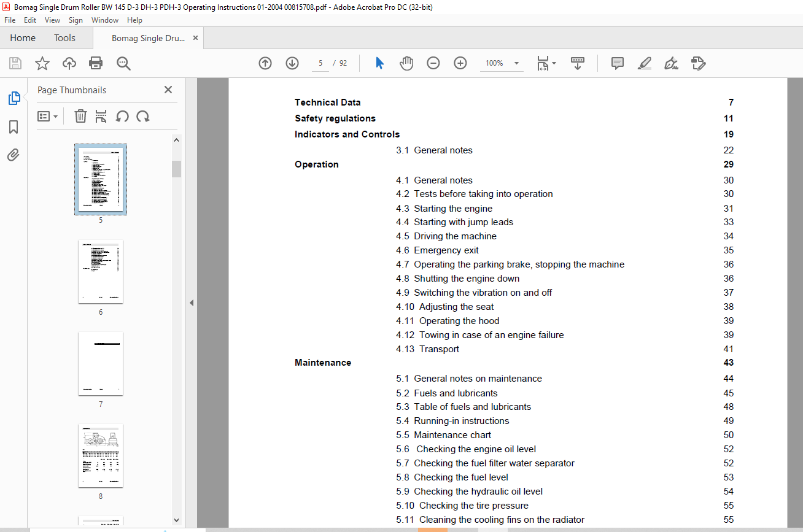Open the File menu
The height and width of the screenshot is (532, 803).
(x=10, y=20)
